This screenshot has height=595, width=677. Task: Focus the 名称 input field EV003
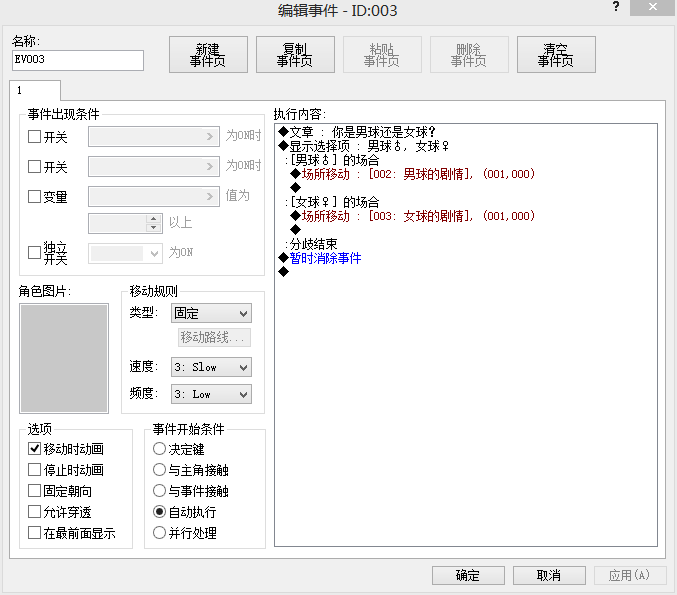78,60
